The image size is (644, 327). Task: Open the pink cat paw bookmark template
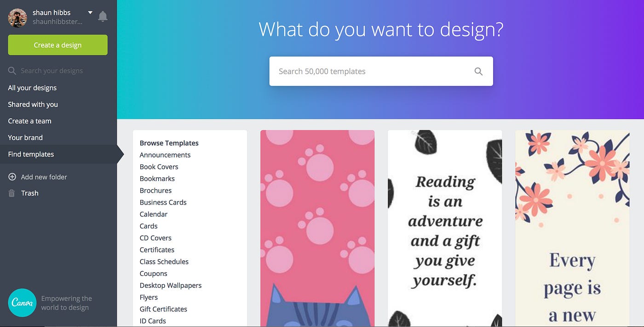pyautogui.click(x=317, y=228)
